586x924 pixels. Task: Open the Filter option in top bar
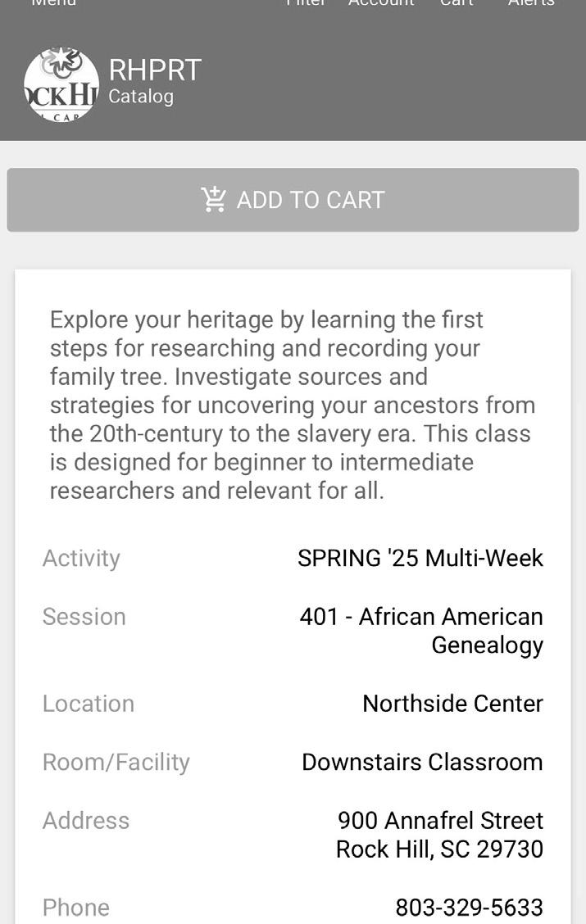pyautogui.click(x=306, y=3)
